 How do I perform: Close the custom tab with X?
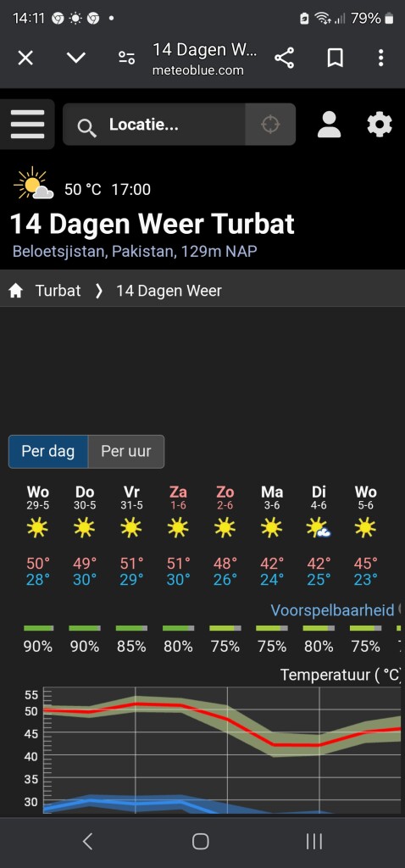(25, 58)
